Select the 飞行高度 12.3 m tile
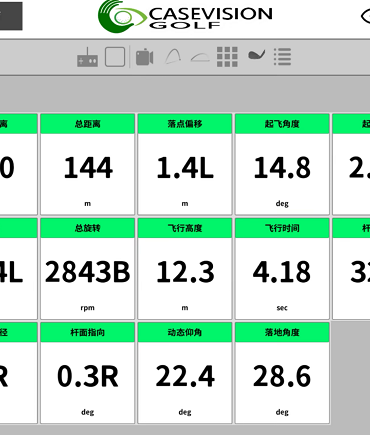This screenshot has width=370, height=435. click(x=185, y=268)
